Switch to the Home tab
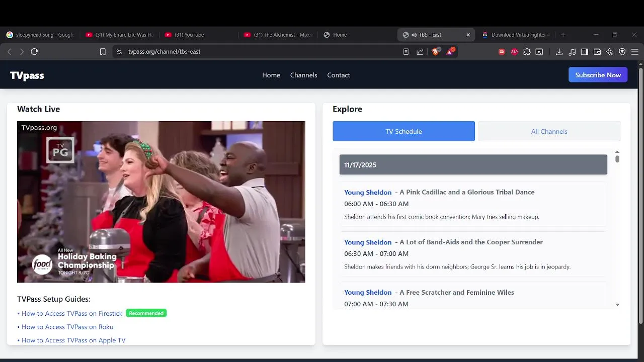The width and height of the screenshot is (644, 362). [357, 35]
